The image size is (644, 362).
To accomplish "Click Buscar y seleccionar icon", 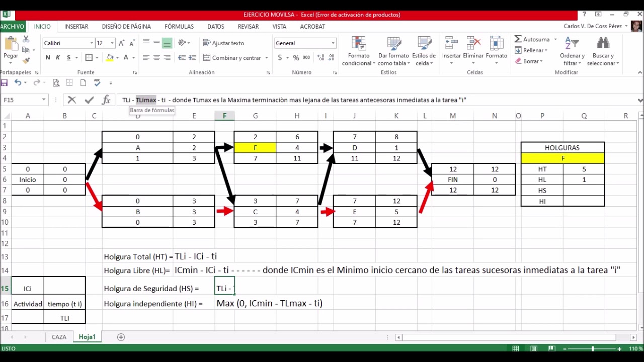I will point(603,43).
